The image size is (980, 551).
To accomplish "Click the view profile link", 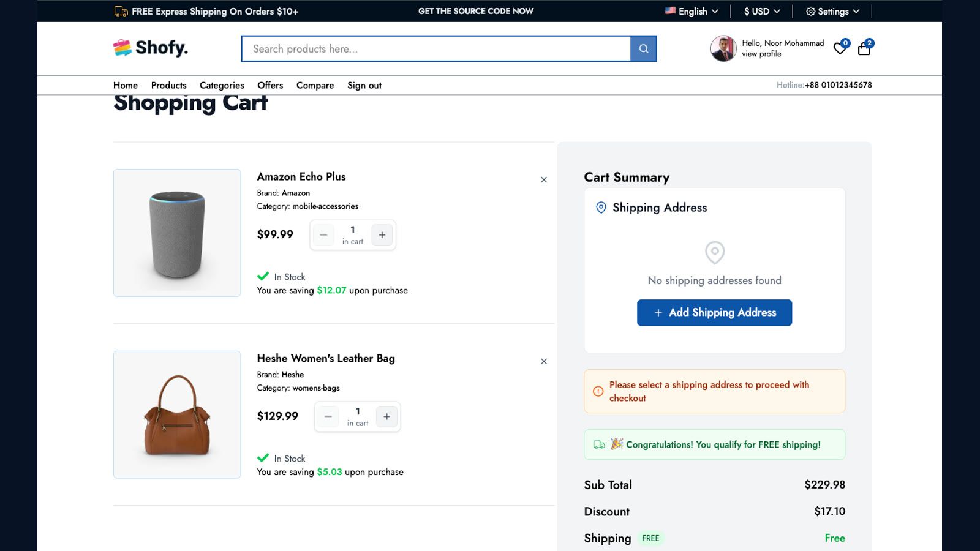I will pyautogui.click(x=761, y=54).
